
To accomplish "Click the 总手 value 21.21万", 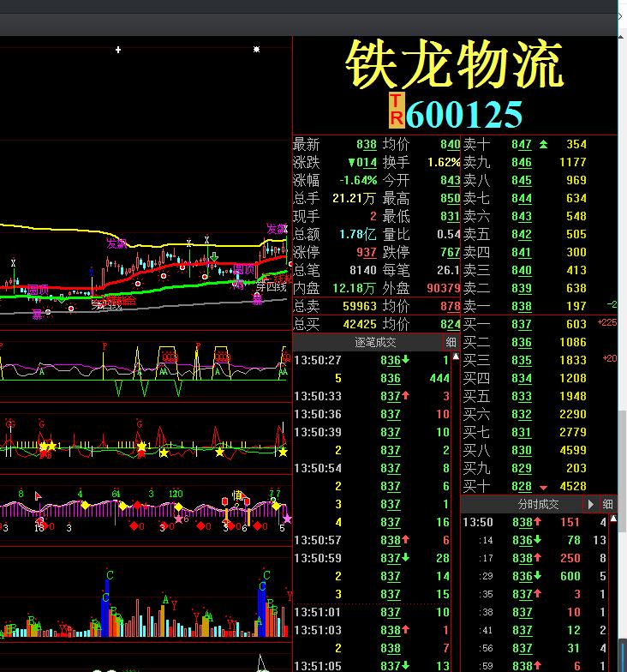I will (354, 199).
